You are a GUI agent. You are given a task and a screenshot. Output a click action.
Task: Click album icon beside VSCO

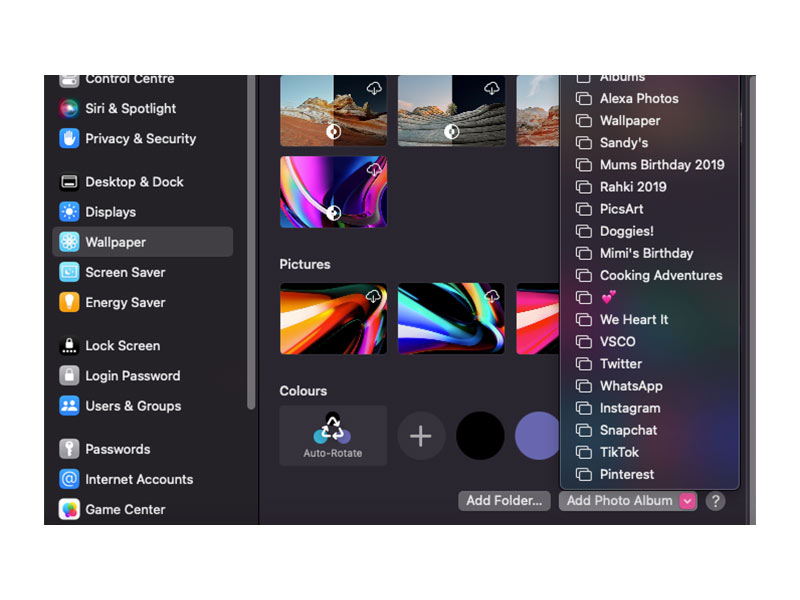pyautogui.click(x=584, y=342)
